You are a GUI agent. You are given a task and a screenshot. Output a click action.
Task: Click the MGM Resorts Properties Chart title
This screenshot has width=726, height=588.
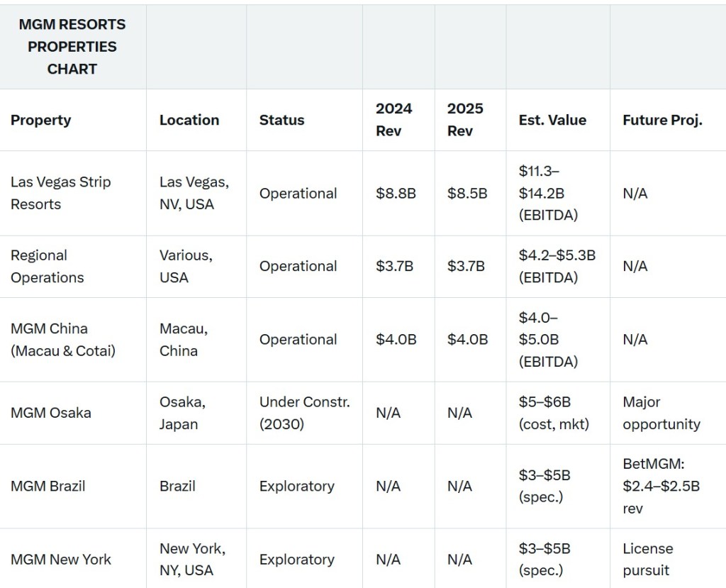click(72, 47)
